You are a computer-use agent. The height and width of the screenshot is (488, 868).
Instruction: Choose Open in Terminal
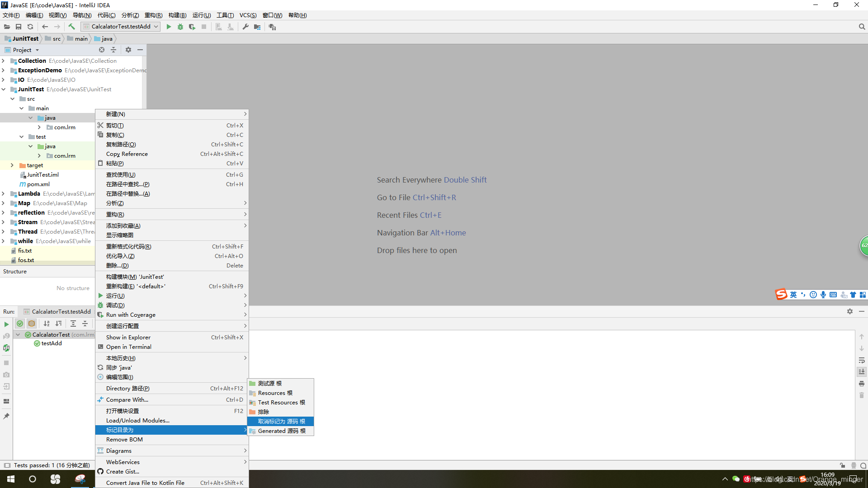pyautogui.click(x=172, y=347)
